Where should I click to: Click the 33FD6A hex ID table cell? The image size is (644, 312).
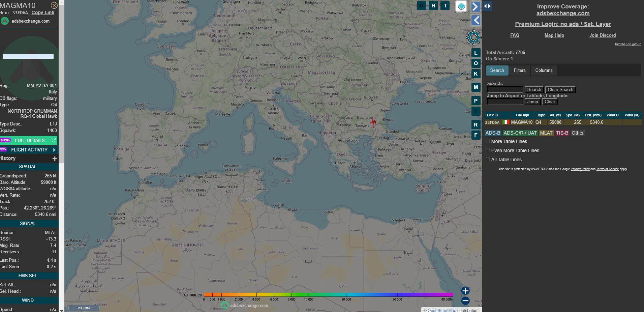pyautogui.click(x=492, y=122)
